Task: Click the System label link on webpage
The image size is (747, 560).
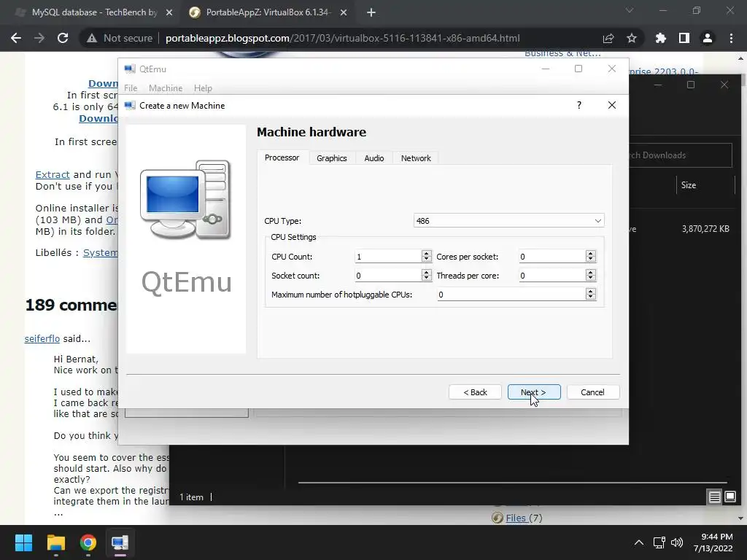Action: click(100, 252)
